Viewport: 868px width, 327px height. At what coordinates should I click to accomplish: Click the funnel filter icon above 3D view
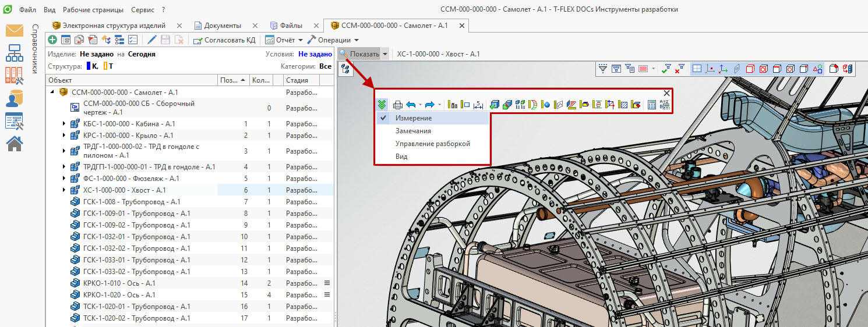pyautogui.click(x=603, y=69)
